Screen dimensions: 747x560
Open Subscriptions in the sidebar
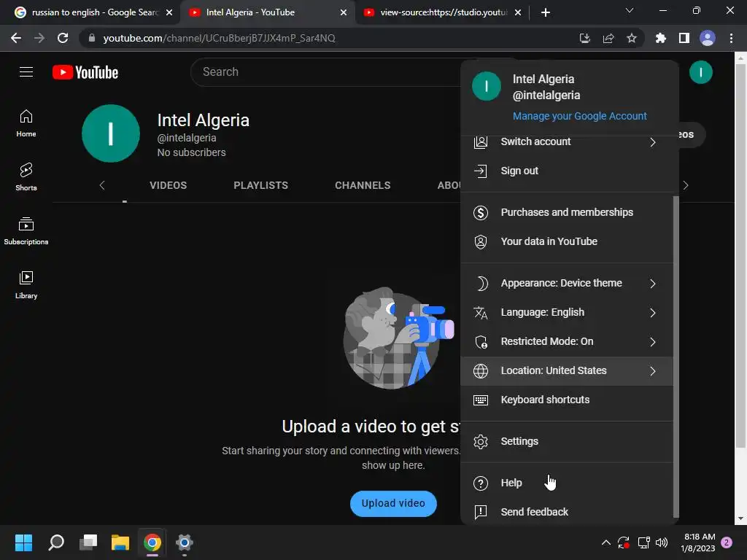(26, 230)
